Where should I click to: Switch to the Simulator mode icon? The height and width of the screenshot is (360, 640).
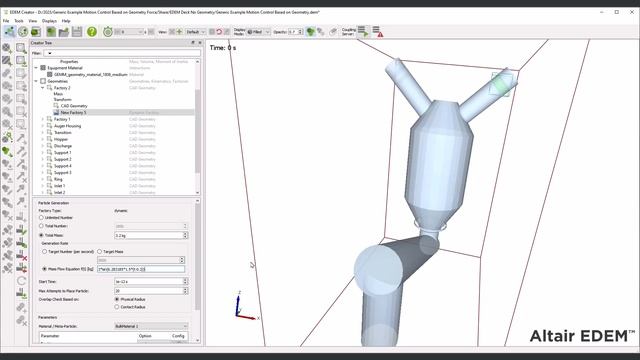click(23, 31)
